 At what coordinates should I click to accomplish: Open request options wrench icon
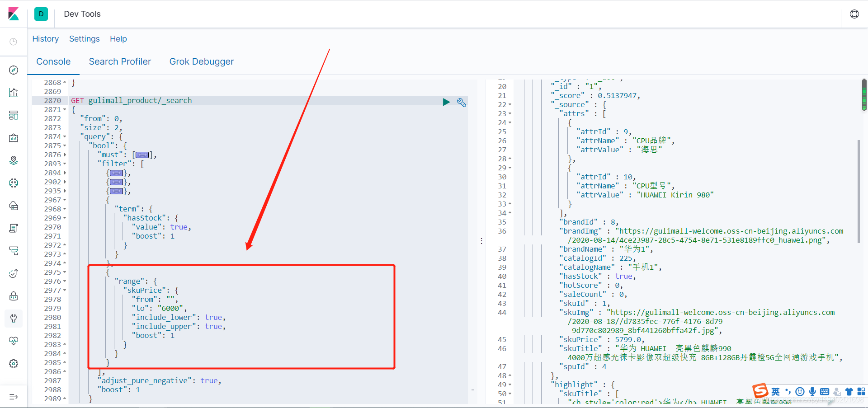[461, 103]
